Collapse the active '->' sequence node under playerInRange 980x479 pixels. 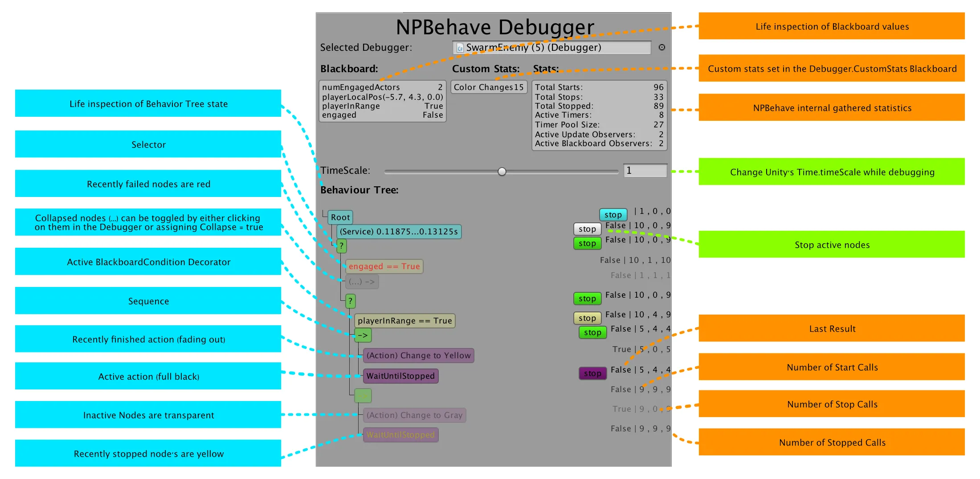click(x=363, y=335)
